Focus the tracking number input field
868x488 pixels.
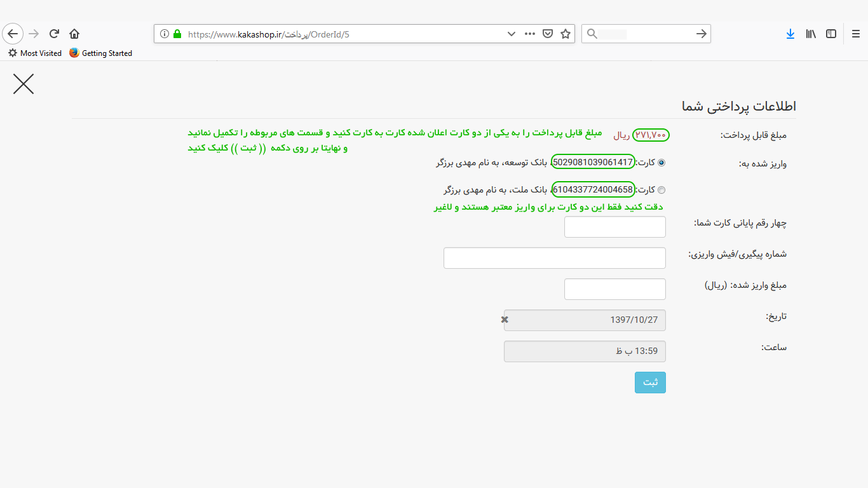pyautogui.click(x=554, y=258)
